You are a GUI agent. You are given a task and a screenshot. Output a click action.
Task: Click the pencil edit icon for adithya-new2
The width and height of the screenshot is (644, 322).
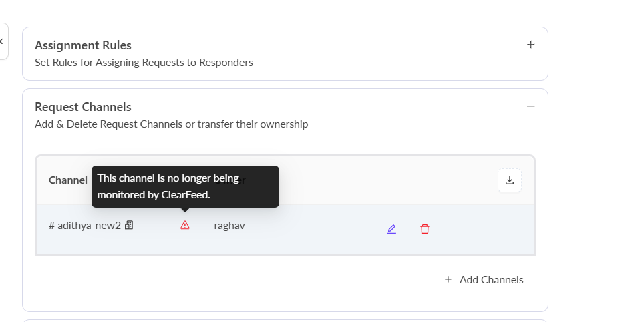pyautogui.click(x=391, y=229)
